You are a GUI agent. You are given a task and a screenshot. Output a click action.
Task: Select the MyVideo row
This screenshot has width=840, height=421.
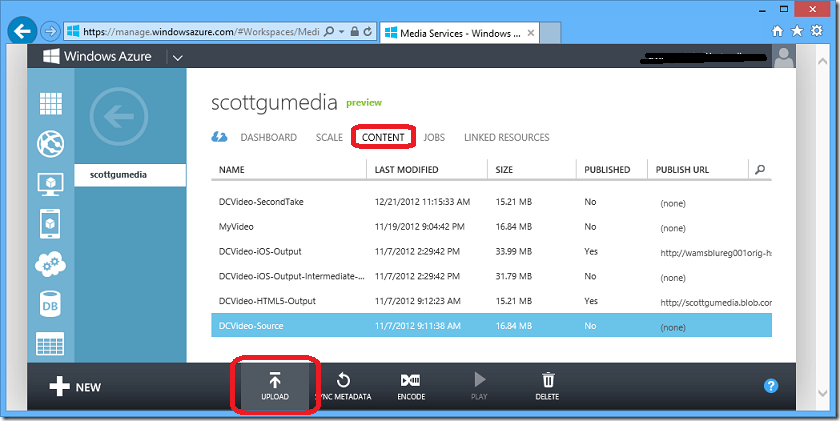pyautogui.click(x=491, y=227)
